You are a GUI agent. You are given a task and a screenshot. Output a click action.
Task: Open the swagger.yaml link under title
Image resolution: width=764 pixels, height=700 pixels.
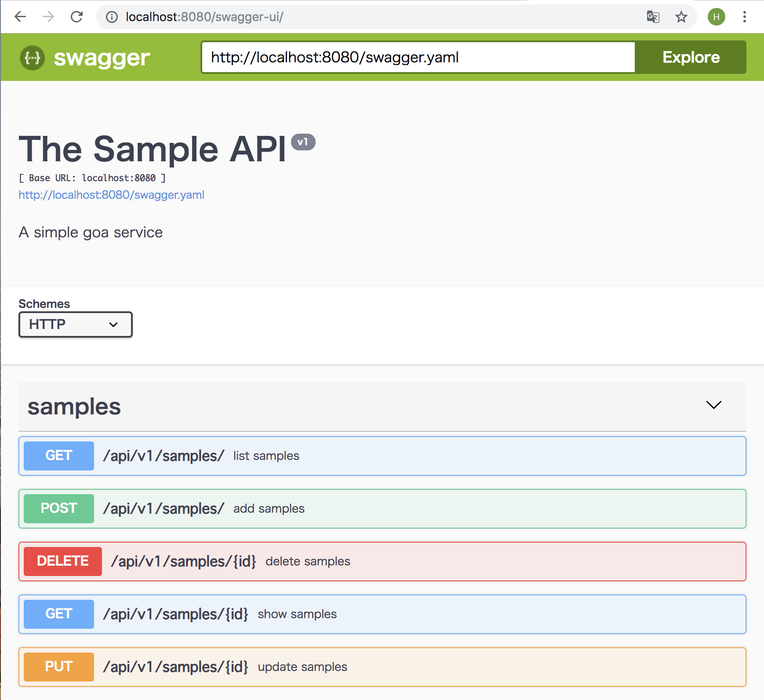coord(111,195)
